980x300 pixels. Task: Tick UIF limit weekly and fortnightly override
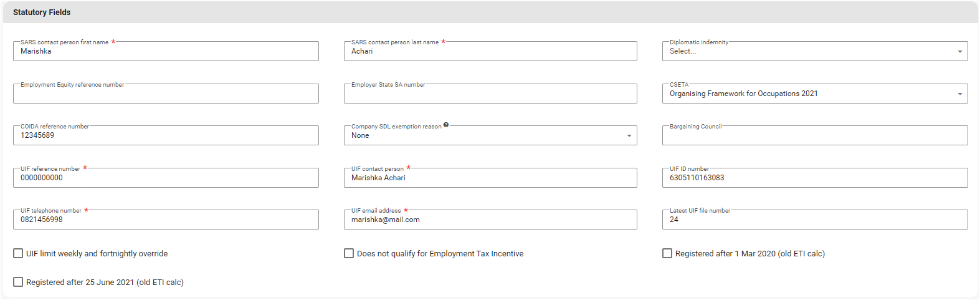(18, 253)
